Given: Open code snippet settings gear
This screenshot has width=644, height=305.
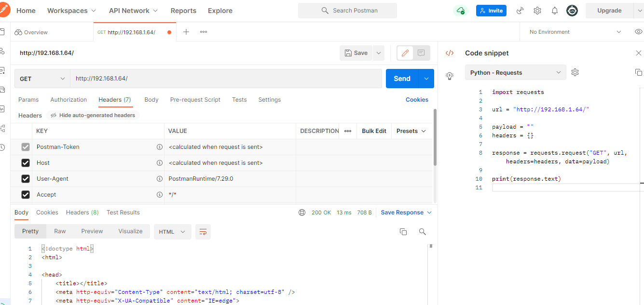Looking at the screenshot, I should (575, 72).
